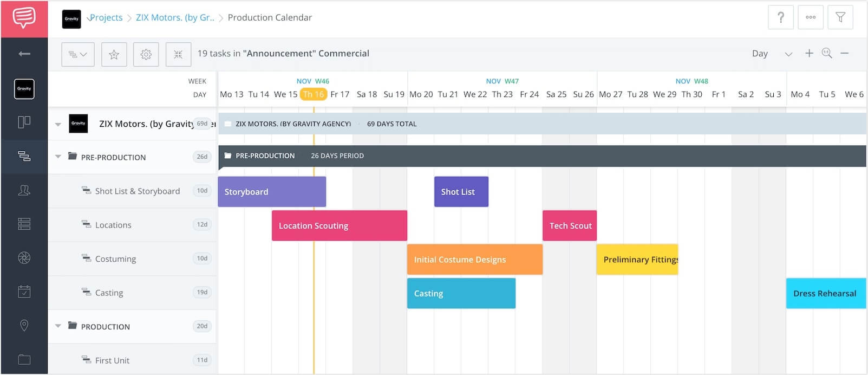Click the NOV W48 week header

691,81
